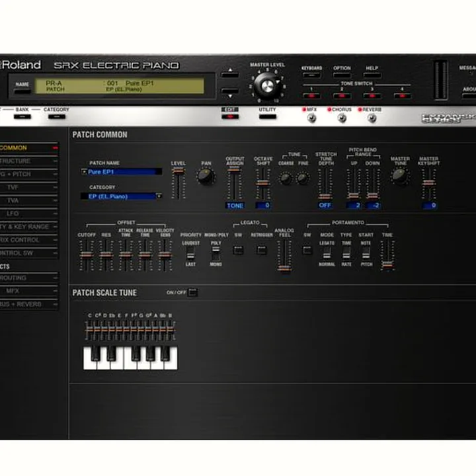The image size is (476, 476).
Task: Click the Stretch Tune Depth OFF value box
Action: coord(325,205)
